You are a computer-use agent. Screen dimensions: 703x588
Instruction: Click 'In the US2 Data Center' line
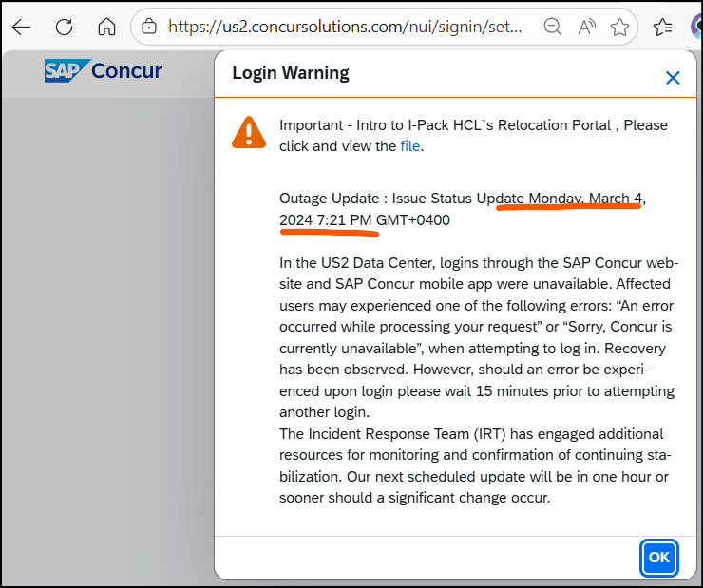(479, 262)
